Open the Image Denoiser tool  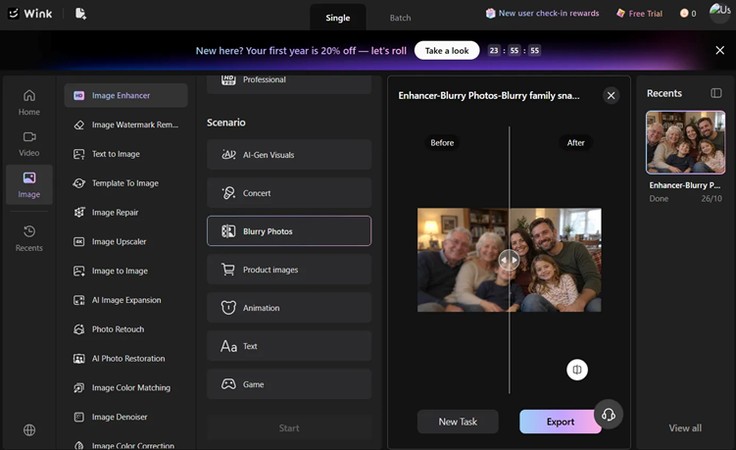coord(126,417)
